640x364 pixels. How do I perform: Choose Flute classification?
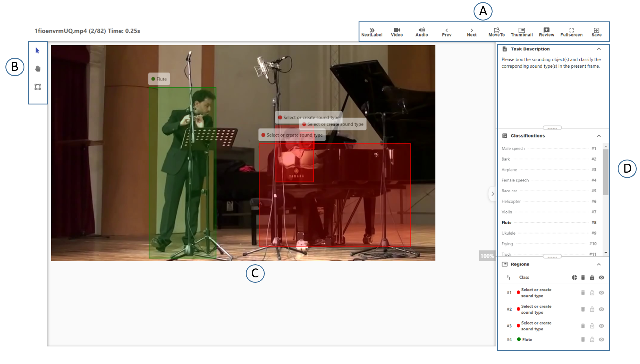click(x=549, y=223)
